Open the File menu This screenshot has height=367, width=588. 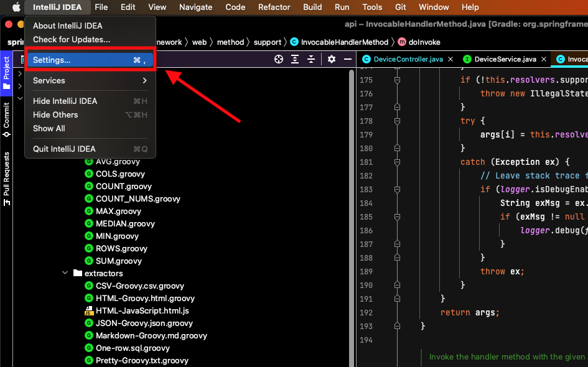click(x=101, y=7)
